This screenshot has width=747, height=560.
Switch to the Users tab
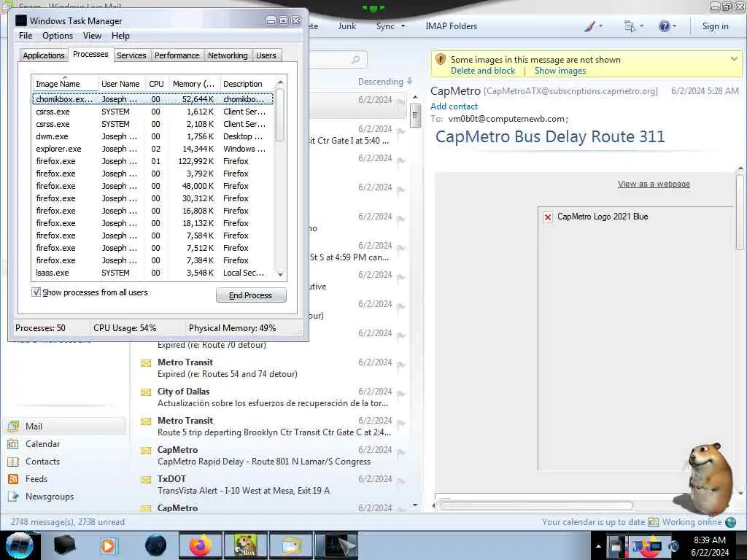point(266,55)
